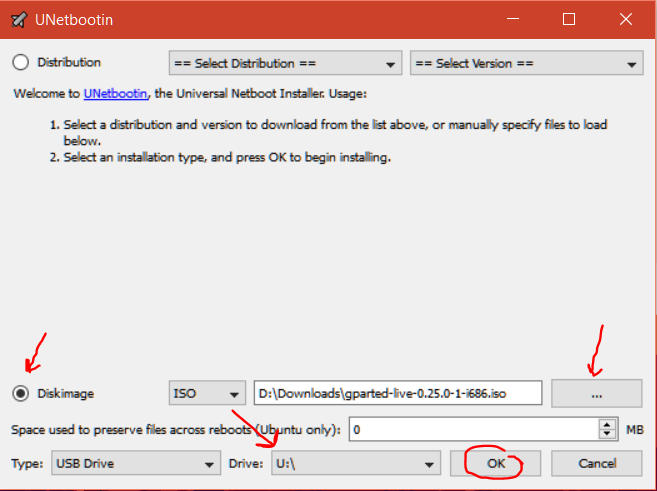
Task: Open the ISO image type dropdown
Action: (x=207, y=393)
